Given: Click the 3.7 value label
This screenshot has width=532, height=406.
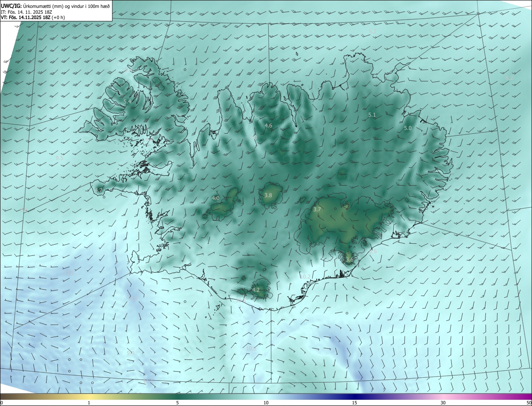Looking at the screenshot, I should pos(317,210).
